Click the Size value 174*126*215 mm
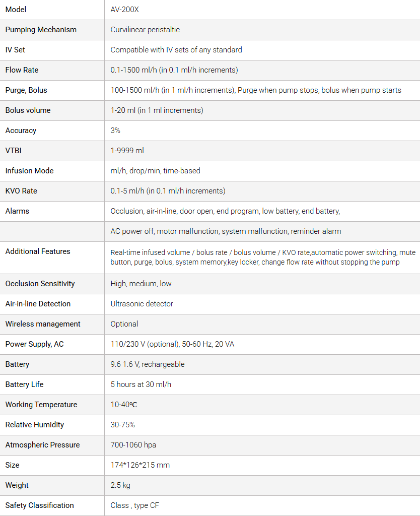Screen dimensions: 420x516 140,465
